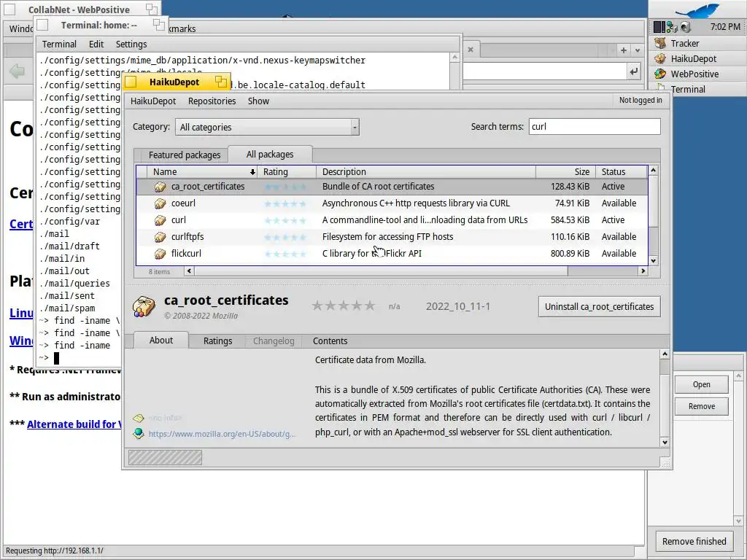The height and width of the screenshot is (560, 747).
Task: Click Uninstall ca_root_certificates button
Action: point(600,307)
